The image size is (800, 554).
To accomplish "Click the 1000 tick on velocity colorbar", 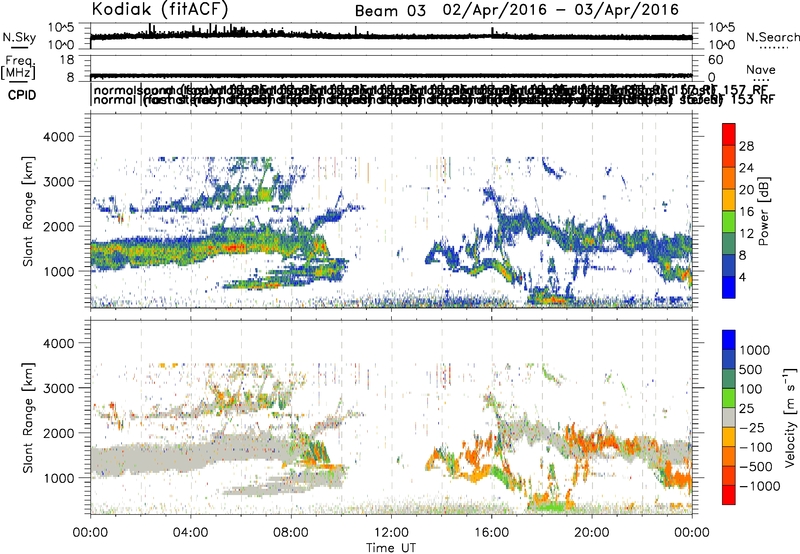I will [x=755, y=350].
